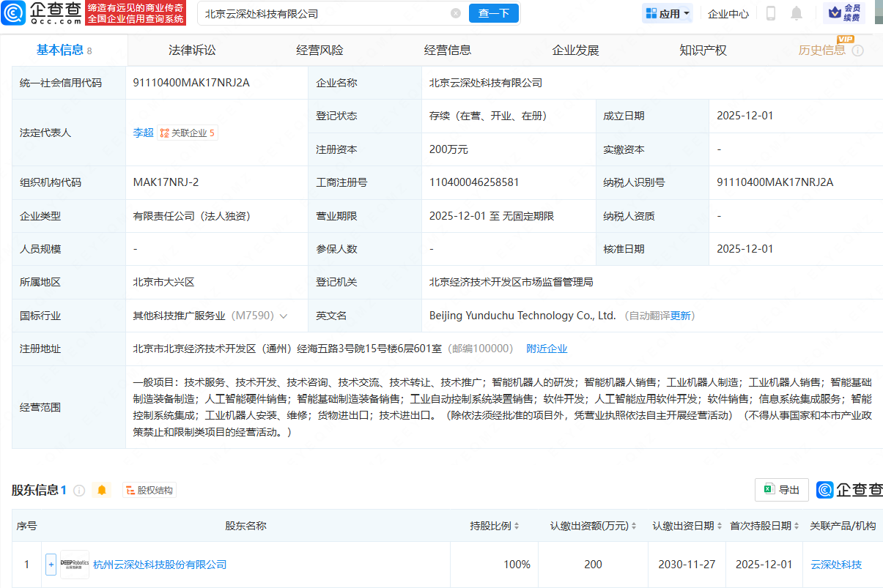Expand the 国标行业 industry chevron
883x588 pixels.
coord(284,316)
